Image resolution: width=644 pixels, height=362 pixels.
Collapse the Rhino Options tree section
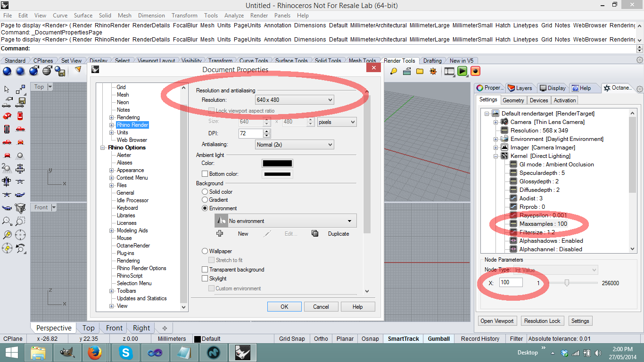tap(103, 148)
